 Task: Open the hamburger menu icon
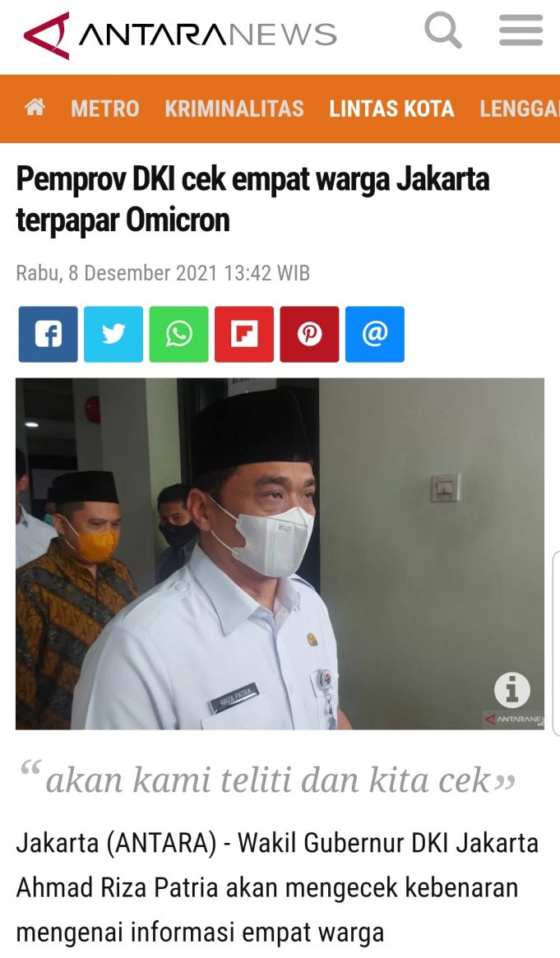(x=521, y=30)
